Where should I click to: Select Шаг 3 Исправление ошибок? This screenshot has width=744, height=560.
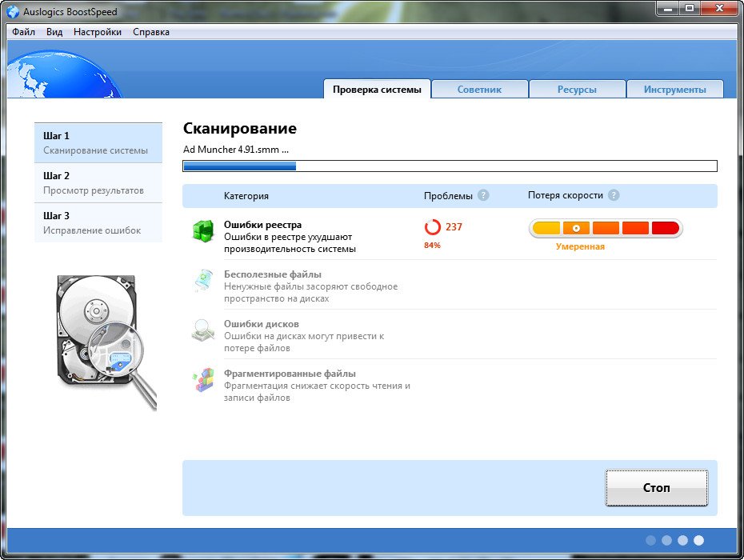98,223
